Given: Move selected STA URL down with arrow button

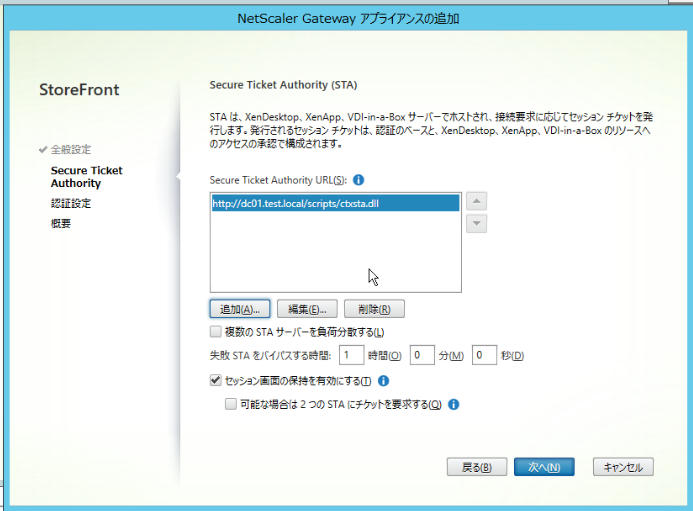Looking at the screenshot, I should (476, 224).
